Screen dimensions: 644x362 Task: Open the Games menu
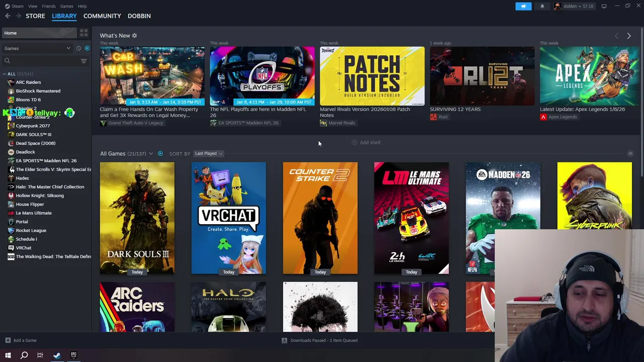[x=66, y=6]
